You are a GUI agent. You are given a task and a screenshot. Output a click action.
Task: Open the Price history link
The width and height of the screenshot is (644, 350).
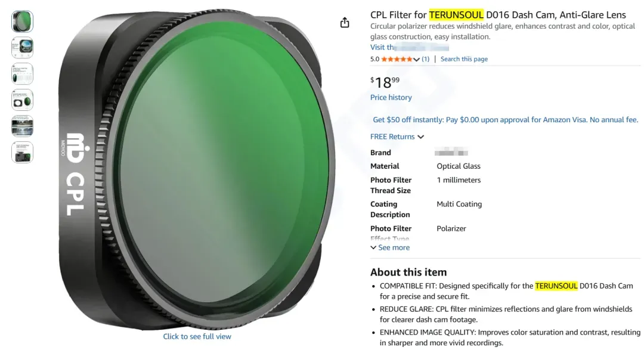391,97
